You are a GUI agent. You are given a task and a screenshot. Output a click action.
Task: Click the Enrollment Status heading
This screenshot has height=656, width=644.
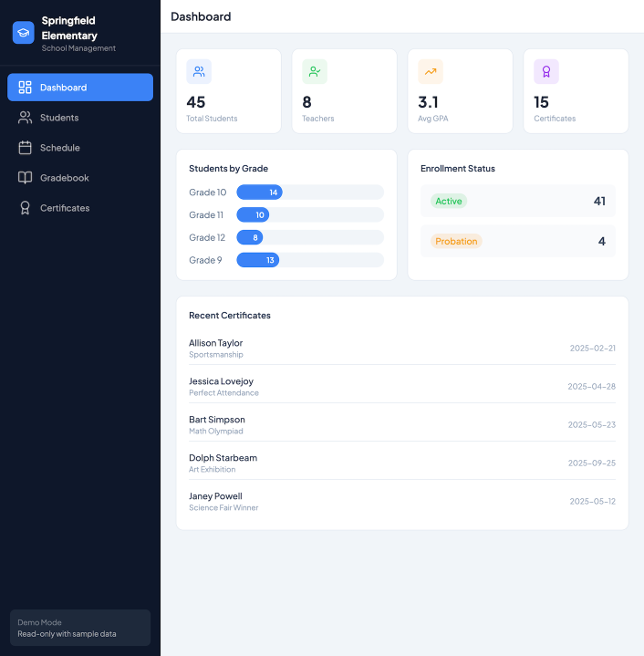click(x=458, y=169)
